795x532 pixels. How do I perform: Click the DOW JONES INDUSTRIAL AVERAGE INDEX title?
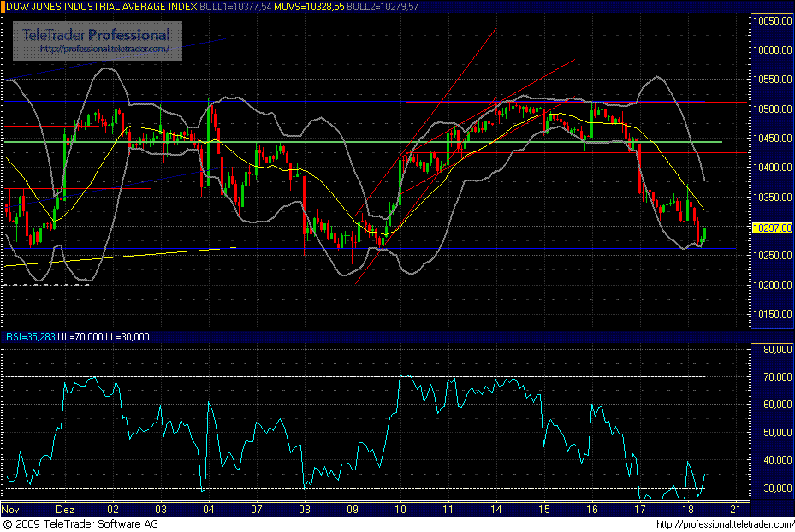click(101, 6)
